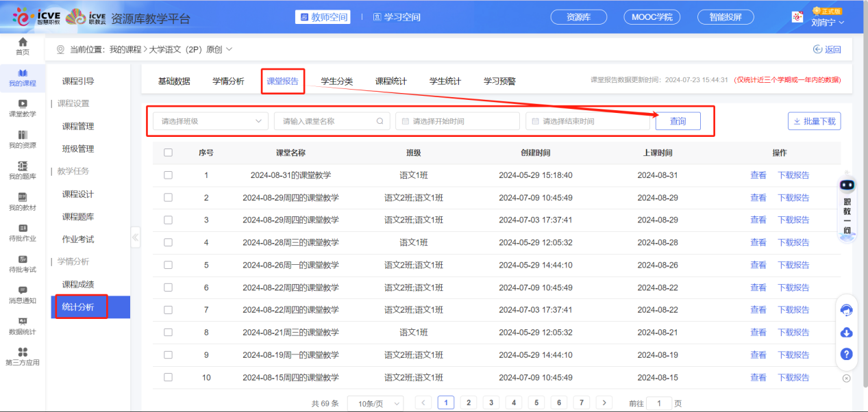Screen dimensions: 868x412
Task: Click the 查询 query button
Action: (678, 120)
